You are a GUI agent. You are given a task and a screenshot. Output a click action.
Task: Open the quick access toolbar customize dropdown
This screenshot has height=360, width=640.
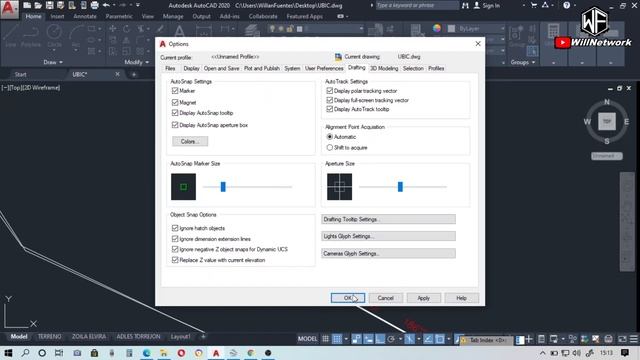coord(138,5)
